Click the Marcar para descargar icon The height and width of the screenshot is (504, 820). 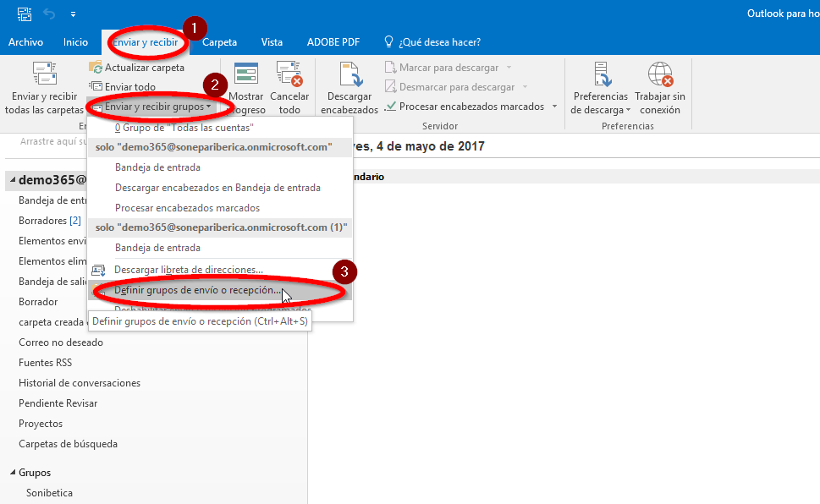click(x=390, y=68)
